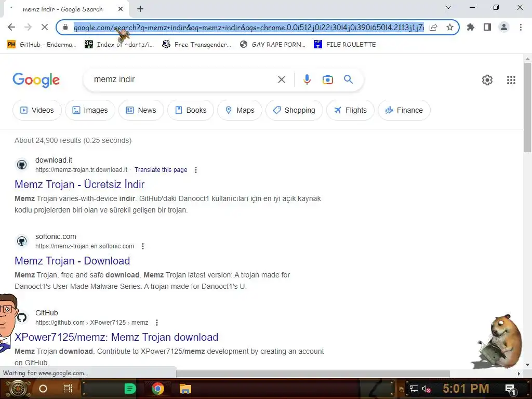Viewport: 532px width, 399px height.
Task: Filter results by Books
Action: click(x=191, y=110)
